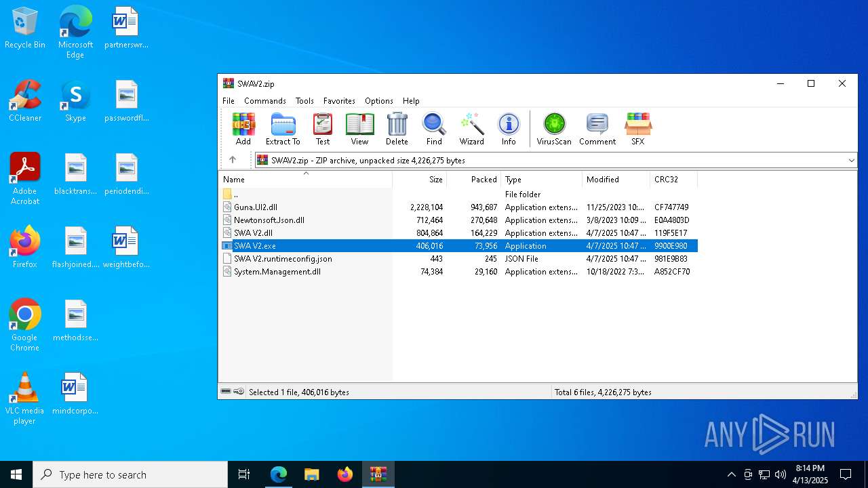
Task: Click the JSON File type cell
Action: click(x=521, y=259)
